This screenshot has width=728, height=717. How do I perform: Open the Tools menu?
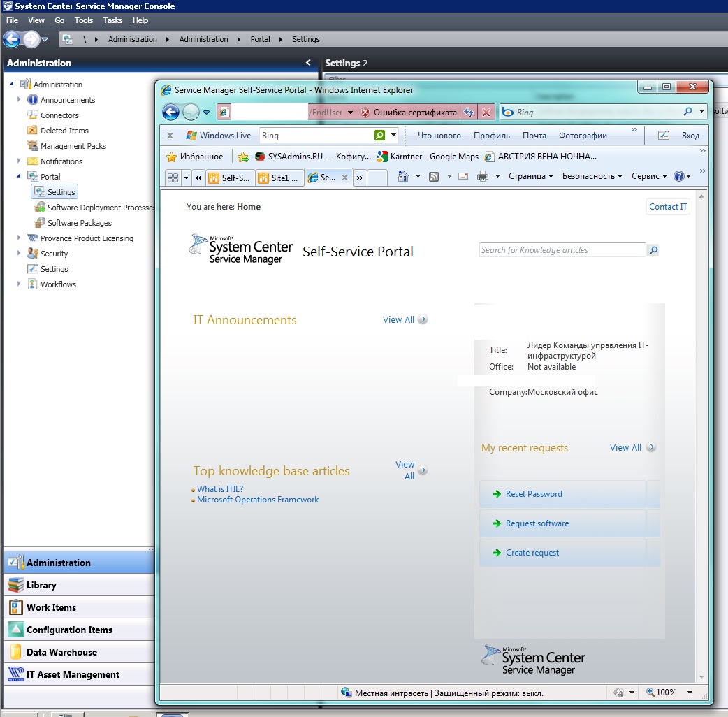[84, 20]
